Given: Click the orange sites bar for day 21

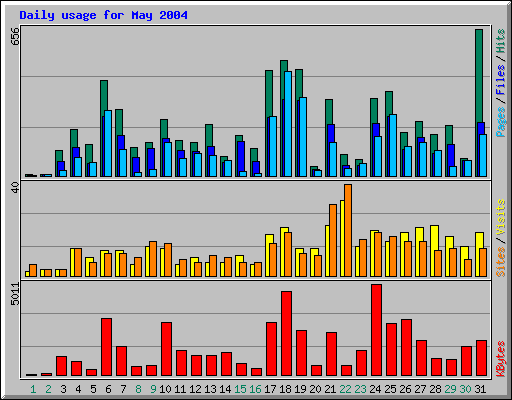Looking at the screenshot, I should pos(333,240).
